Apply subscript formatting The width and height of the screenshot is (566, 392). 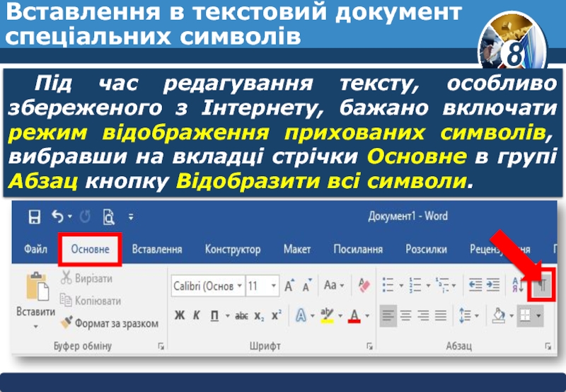259,316
